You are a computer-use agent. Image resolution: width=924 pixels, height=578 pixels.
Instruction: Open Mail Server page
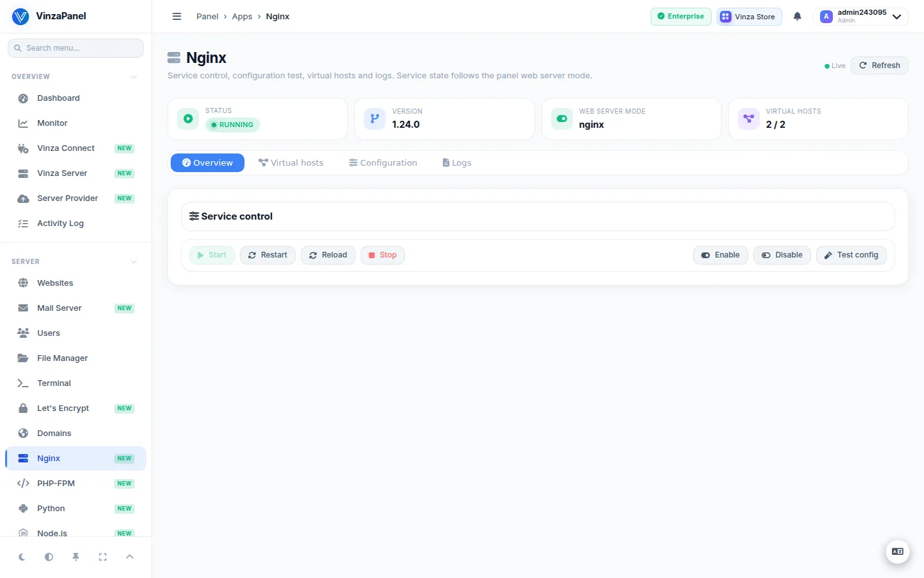pos(76,308)
